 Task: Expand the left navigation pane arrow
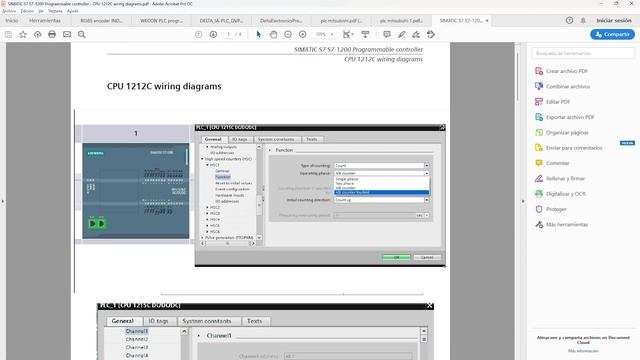[x=3, y=201]
